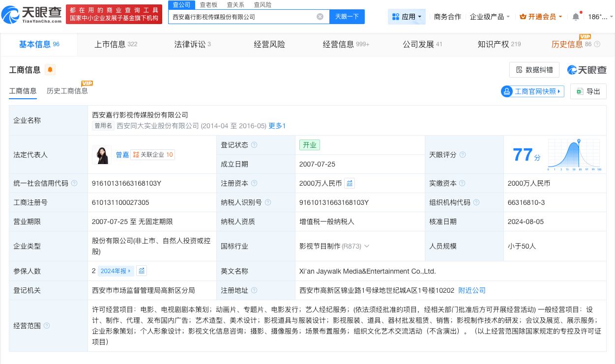Click the question mark tooltip beside 统一社会信用代码

point(74,183)
